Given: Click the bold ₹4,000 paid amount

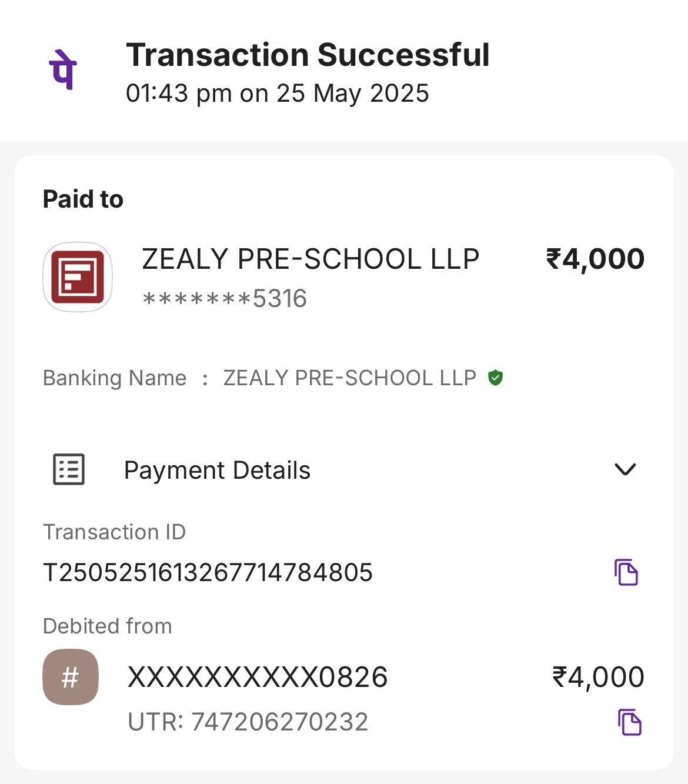Looking at the screenshot, I should (595, 259).
